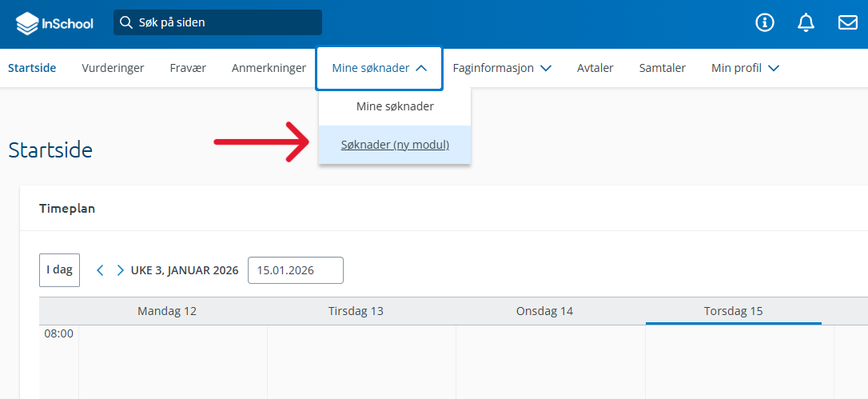Go to previous week arrow
The image size is (868, 399).
(x=100, y=270)
